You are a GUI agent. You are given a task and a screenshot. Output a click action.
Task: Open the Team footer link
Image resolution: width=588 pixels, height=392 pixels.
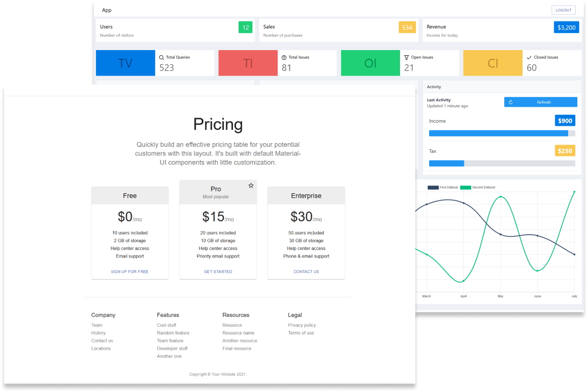tap(97, 325)
